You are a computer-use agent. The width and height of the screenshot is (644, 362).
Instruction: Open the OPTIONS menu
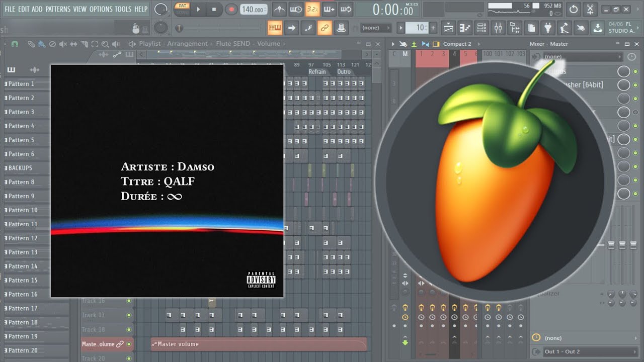(101, 9)
